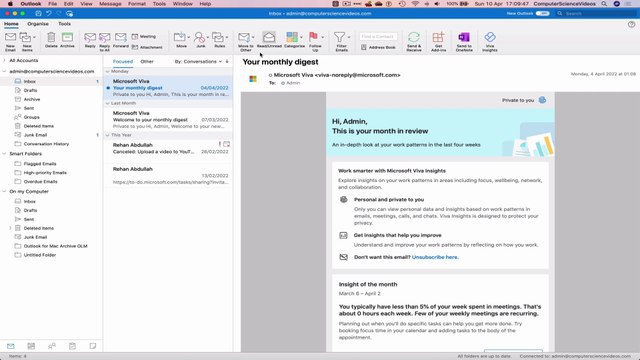The width and height of the screenshot is (640, 360).
Task: Open 'Welcome to your monthly digest' email
Action: (168, 120)
